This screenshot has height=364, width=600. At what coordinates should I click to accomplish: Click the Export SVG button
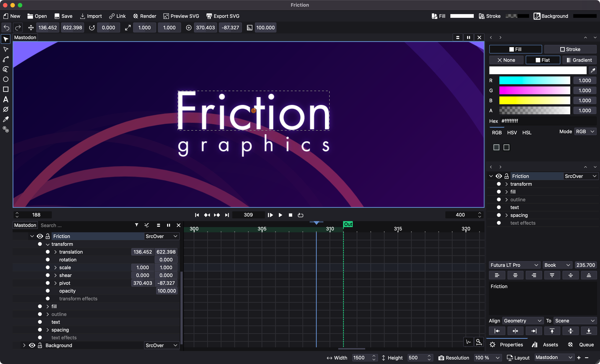point(223,16)
